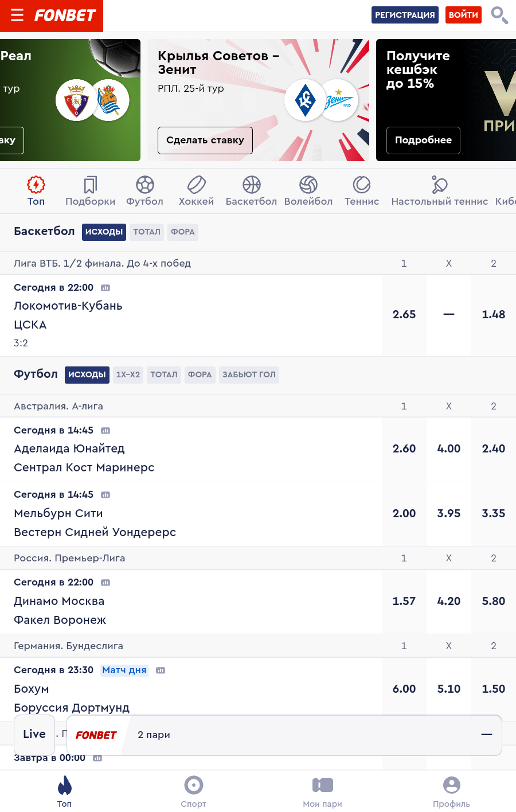Select football ЗАБЬЮТ ГОЛ filter

pos(249,374)
